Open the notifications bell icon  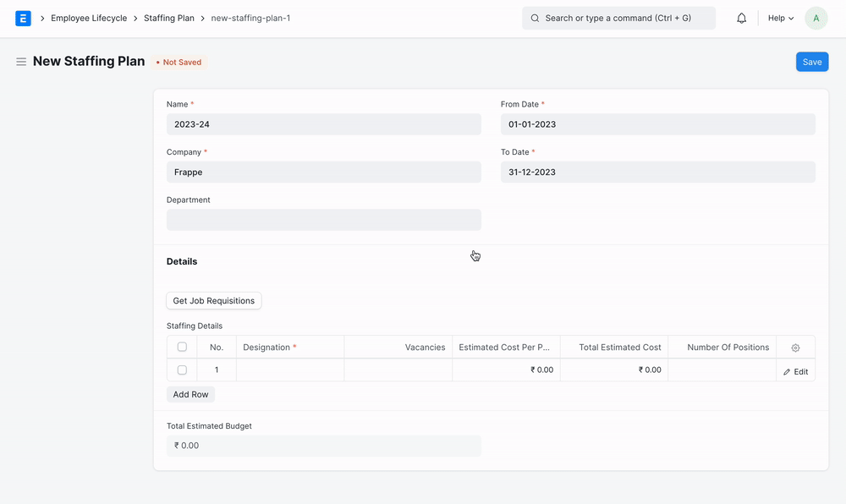pyautogui.click(x=741, y=18)
